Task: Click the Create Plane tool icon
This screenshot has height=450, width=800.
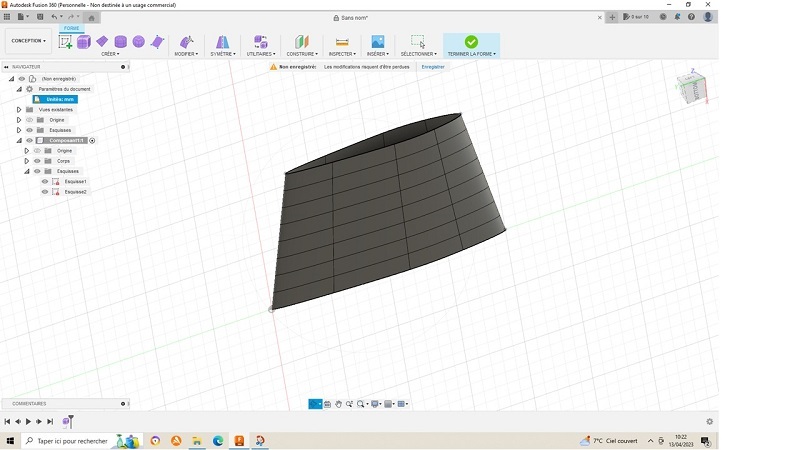Action: click(102, 42)
